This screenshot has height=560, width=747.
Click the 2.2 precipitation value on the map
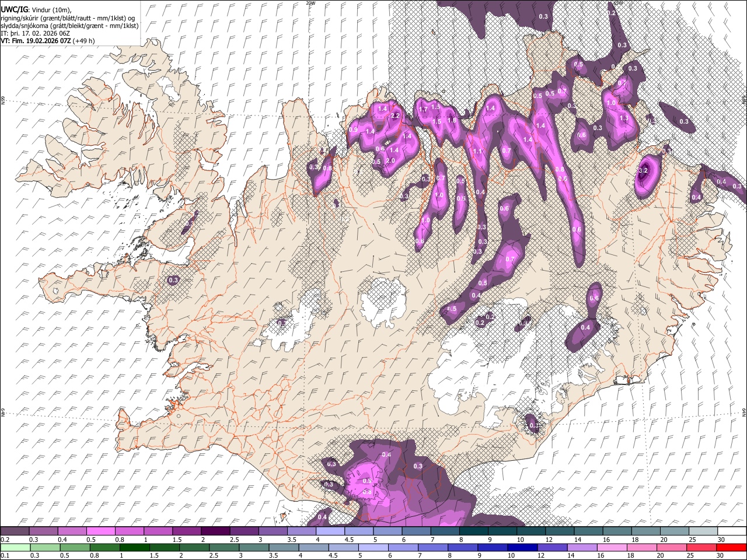[x=395, y=116]
